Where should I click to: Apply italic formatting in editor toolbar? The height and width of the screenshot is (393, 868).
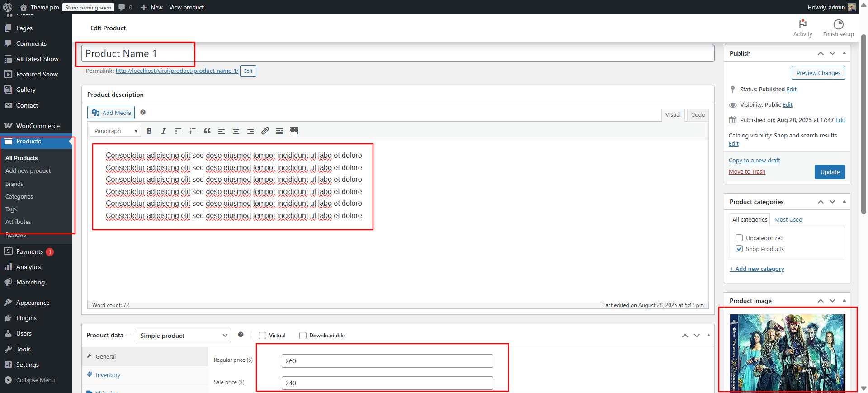164,131
